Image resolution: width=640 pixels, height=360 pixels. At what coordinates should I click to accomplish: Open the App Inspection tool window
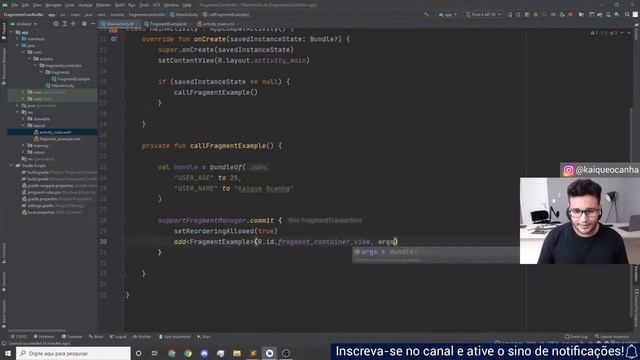pos(174,337)
